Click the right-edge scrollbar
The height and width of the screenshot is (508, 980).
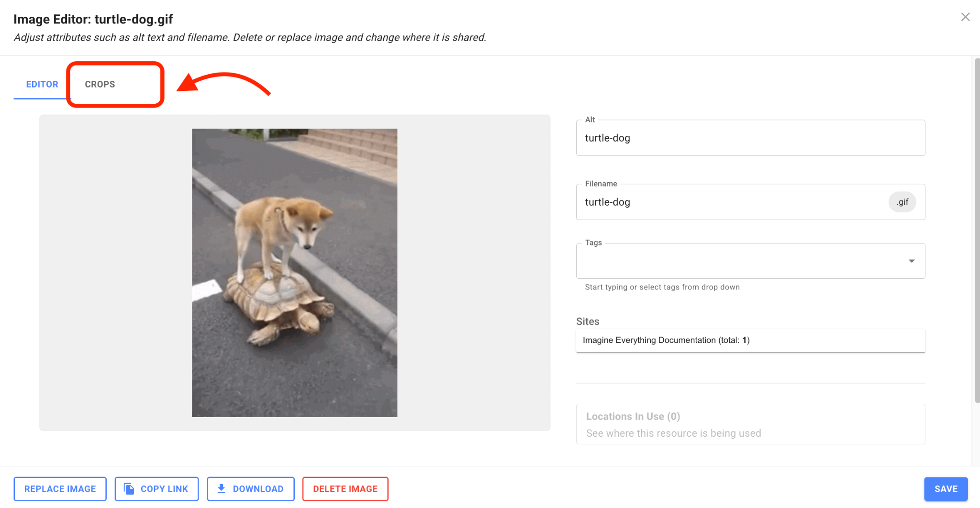point(977,191)
